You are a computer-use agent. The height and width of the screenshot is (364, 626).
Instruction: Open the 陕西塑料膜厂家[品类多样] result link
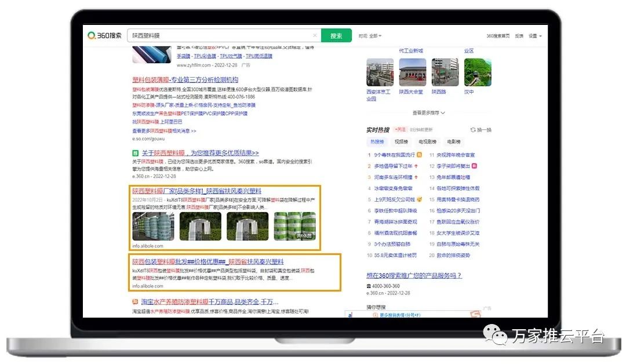[x=196, y=191]
